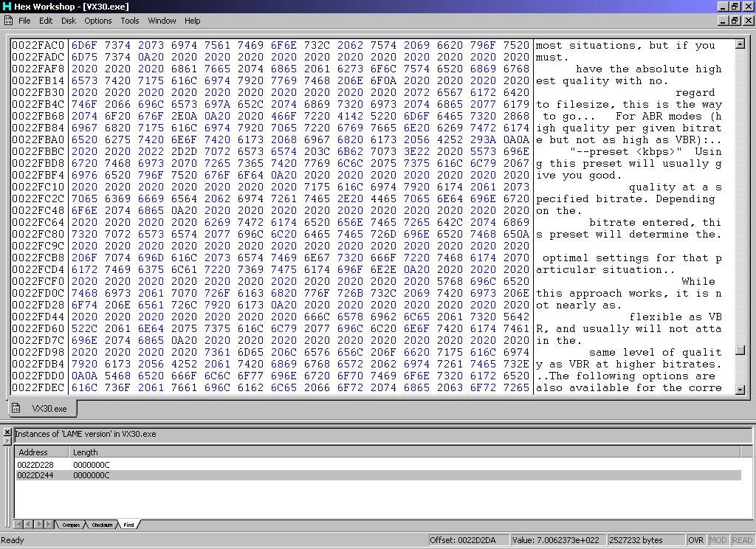Click the Offset: 0022D2DA status field
Viewport: 756px width, 549px height.
(x=468, y=540)
